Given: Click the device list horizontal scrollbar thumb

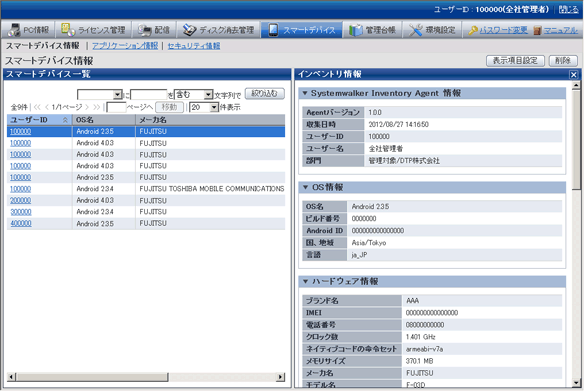Looking at the screenshot, I should coord(92,377).
